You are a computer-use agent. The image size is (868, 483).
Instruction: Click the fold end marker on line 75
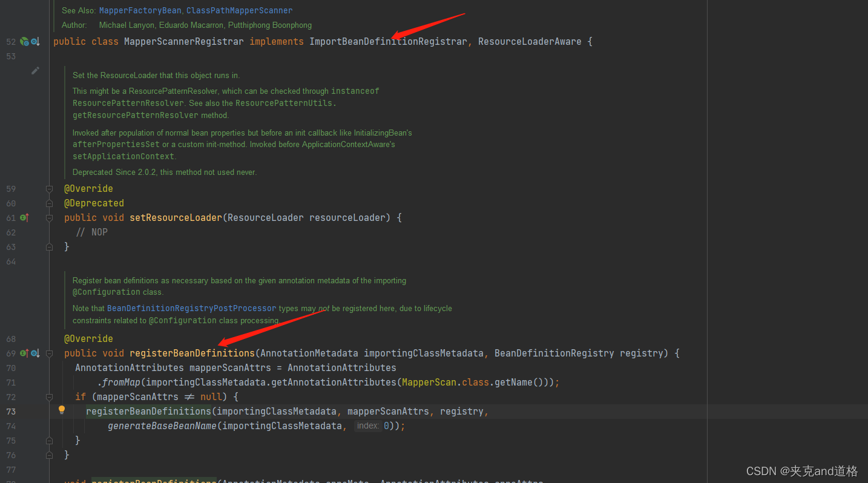tap(50, 441)
